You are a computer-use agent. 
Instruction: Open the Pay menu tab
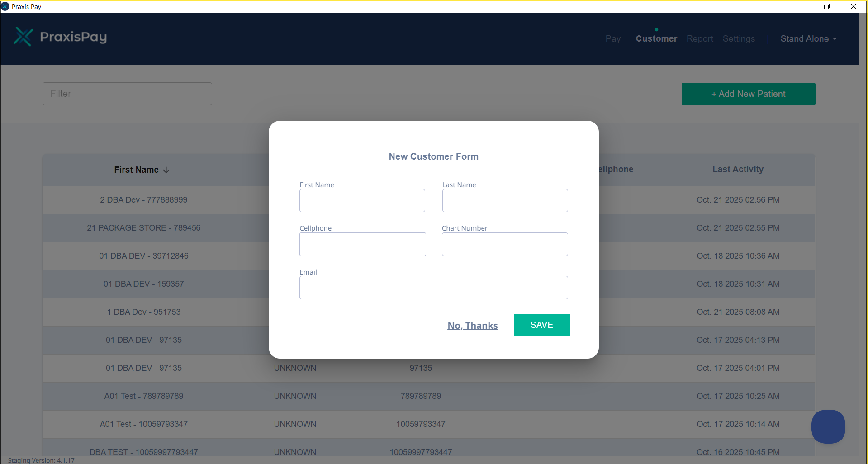click(613, 39)
